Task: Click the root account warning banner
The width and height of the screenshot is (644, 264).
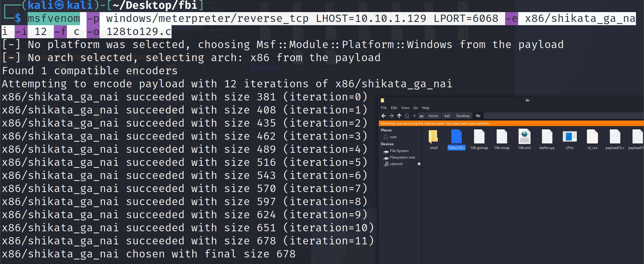Action: coord(511,123)
